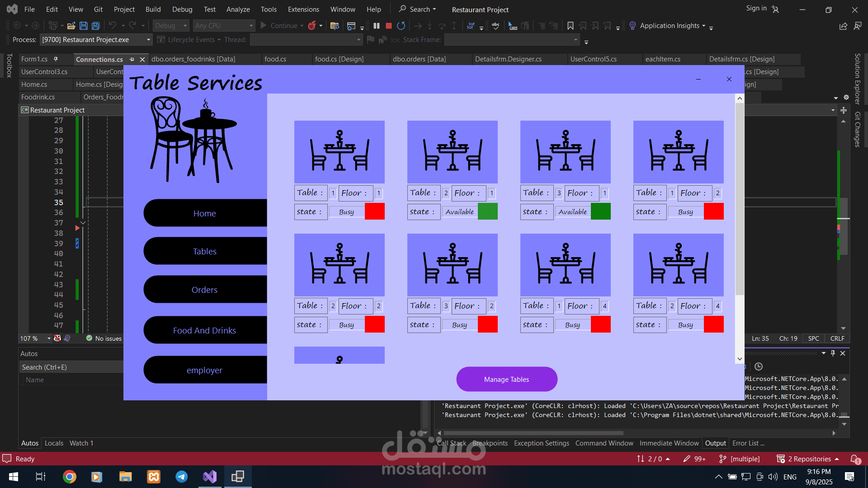
Task: Open the Extensions menu
Action: [x=303, y=9]
